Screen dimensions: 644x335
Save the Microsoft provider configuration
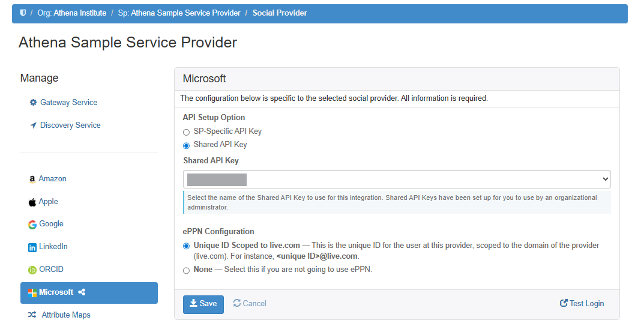tap(203, 304)
